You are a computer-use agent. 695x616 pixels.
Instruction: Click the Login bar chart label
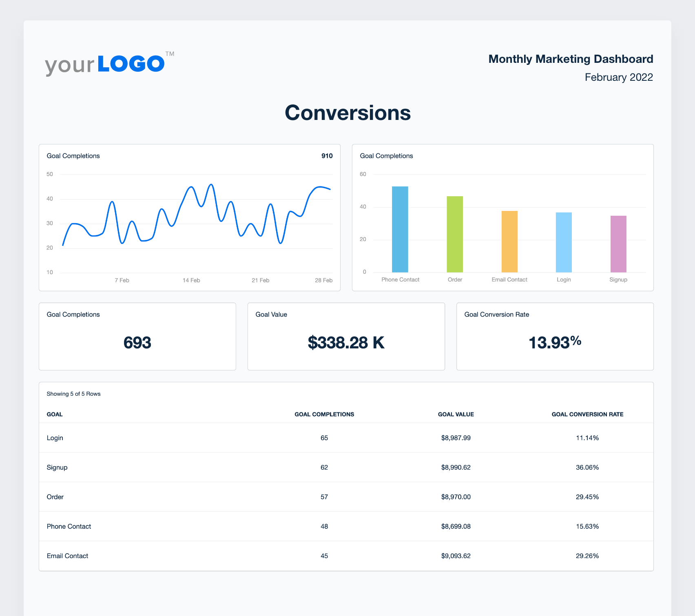[564, 280]
